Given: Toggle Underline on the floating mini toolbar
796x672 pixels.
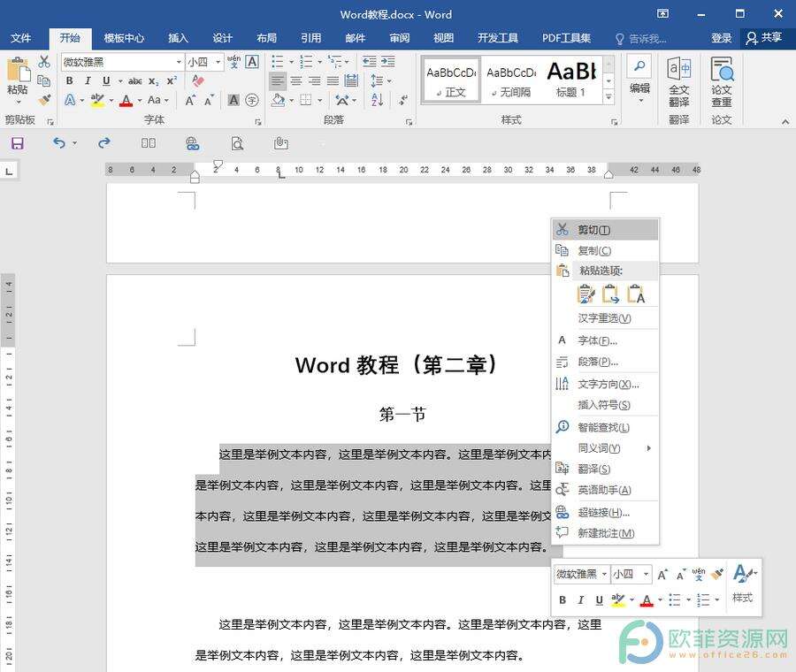Looking at the screenshot, I should pos(599,599).
